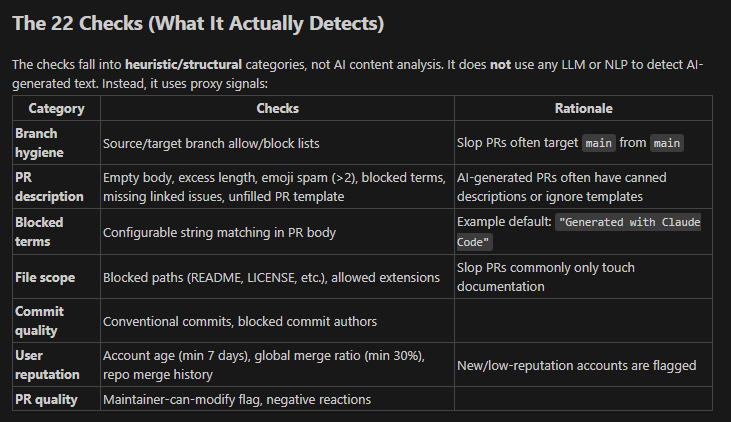The height and width of the screenshot is (422, 731).
Task: Select the "Blocked terms" category cell
Action: pos(39,231)
